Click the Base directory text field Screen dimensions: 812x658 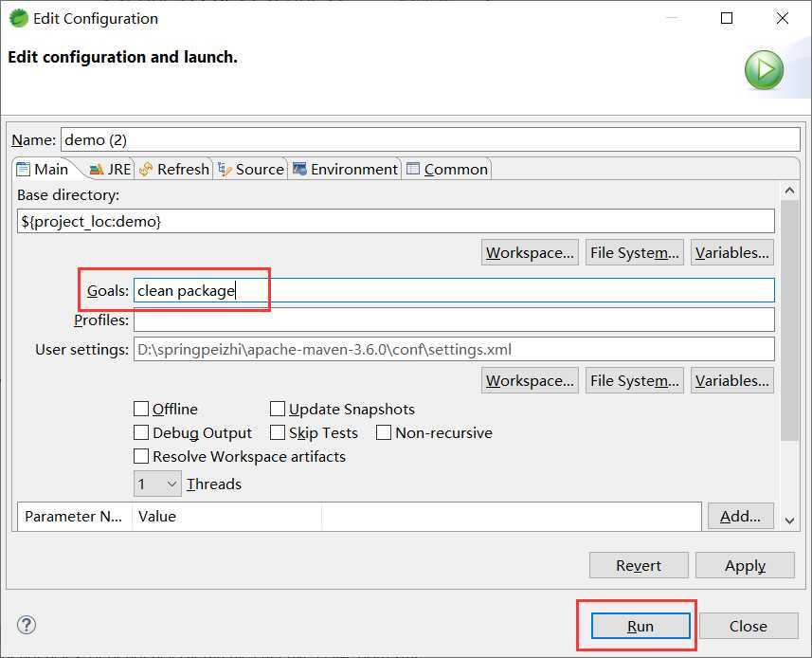tap(396, 221)
